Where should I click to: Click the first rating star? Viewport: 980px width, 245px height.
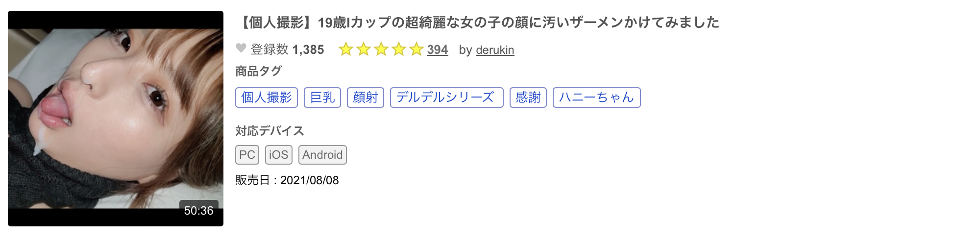coord(346,49)
